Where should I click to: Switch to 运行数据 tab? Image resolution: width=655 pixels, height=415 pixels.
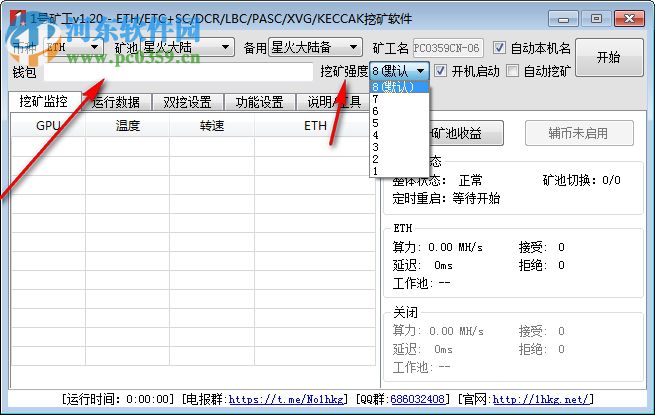coord(115,102)
